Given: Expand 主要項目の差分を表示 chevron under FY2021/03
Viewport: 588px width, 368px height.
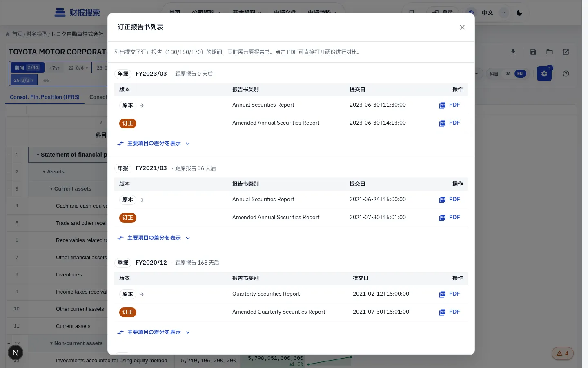Looking at the screenshot, I should tap(188, 238).
